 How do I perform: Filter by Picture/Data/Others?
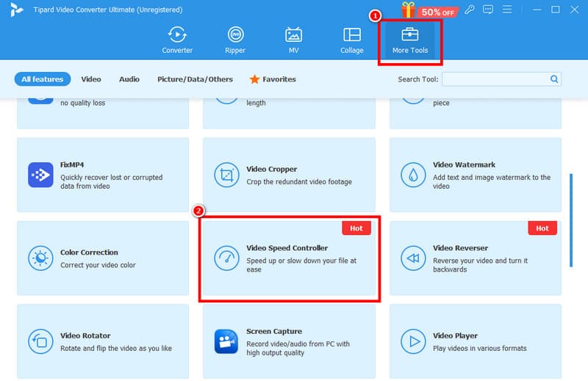195,79
